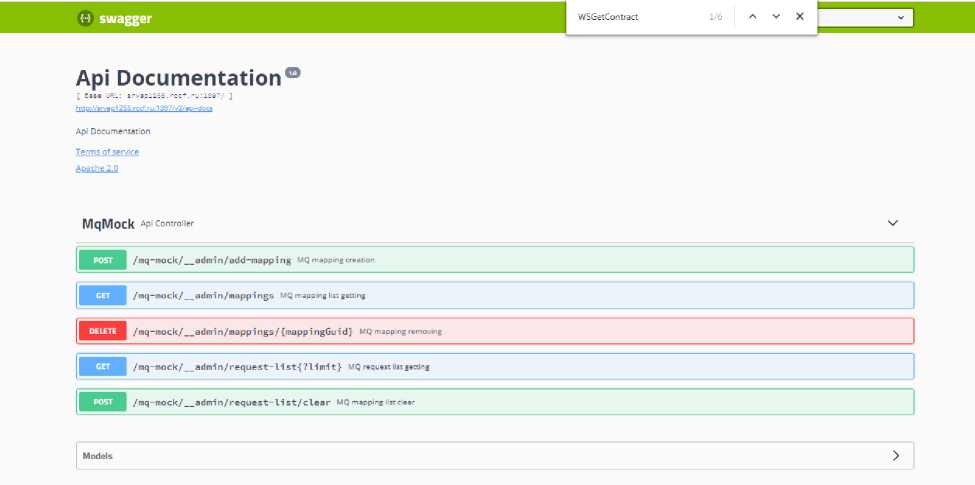The height and width of the screenshot is (485, 975).
Task: Click the WSGetContract find input field
Action: click(x=637, y=17)
